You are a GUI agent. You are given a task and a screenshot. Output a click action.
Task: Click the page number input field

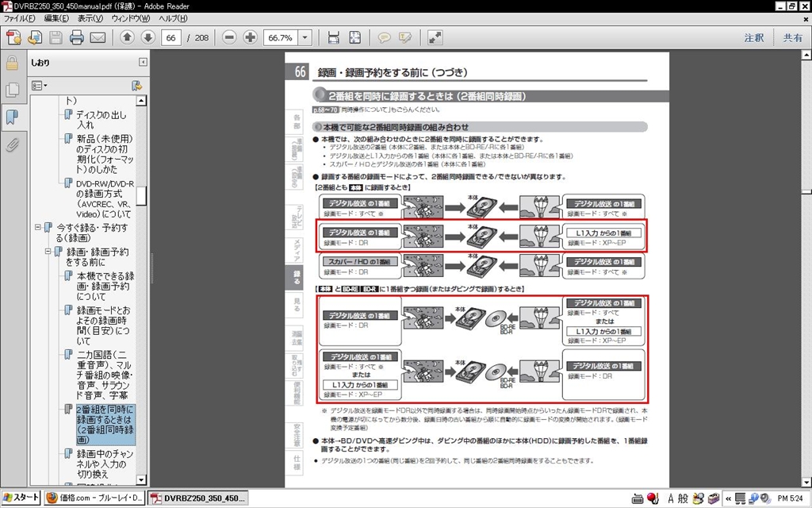pyautogui.click(x=170, y=37)
